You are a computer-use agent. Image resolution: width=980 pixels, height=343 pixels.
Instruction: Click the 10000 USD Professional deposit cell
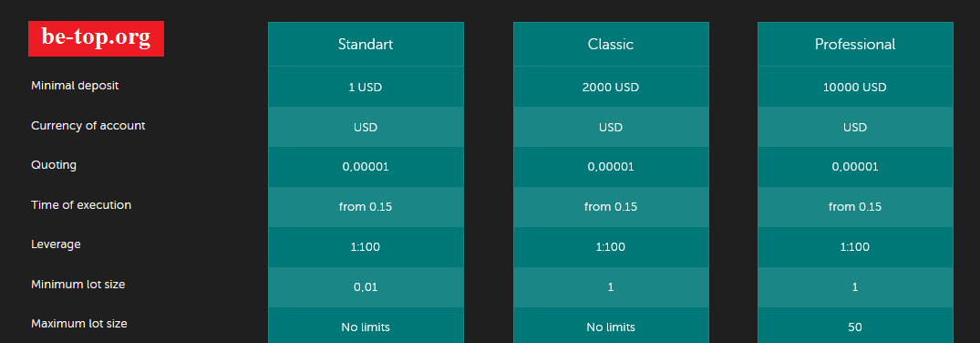tap(855, 87)
